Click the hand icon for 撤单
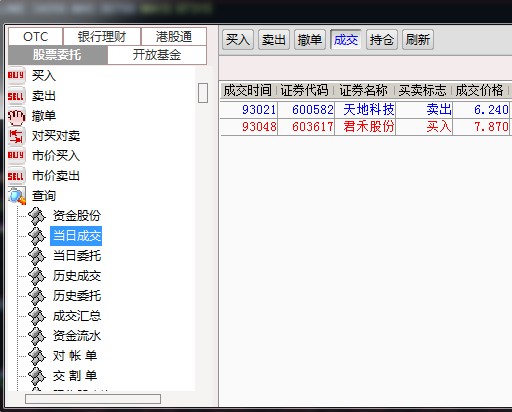This screenshot has height=412, width=512. [16, 116]
